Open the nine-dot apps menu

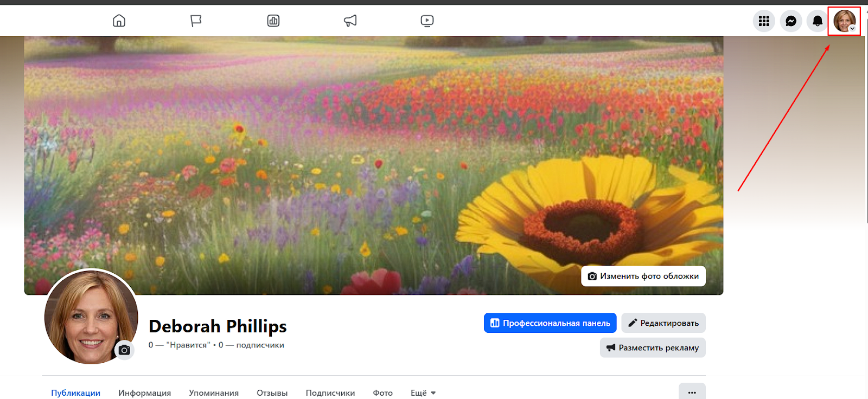[764, 21]
